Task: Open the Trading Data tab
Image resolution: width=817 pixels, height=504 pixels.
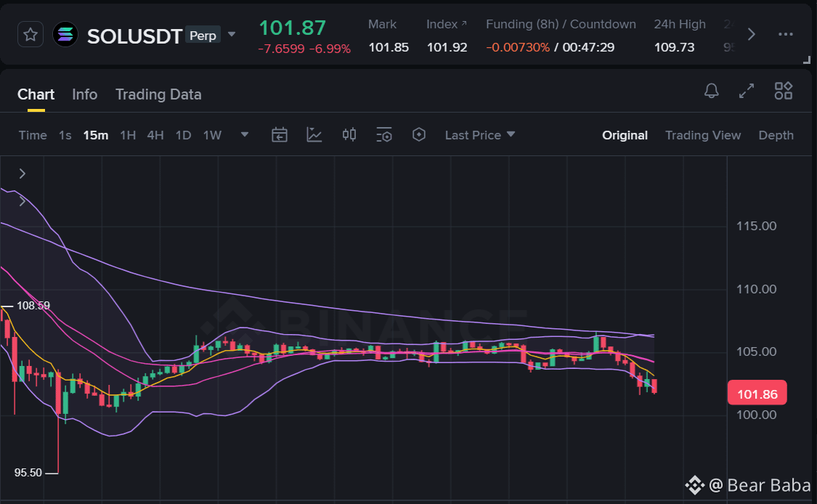Action: (158, 94)
